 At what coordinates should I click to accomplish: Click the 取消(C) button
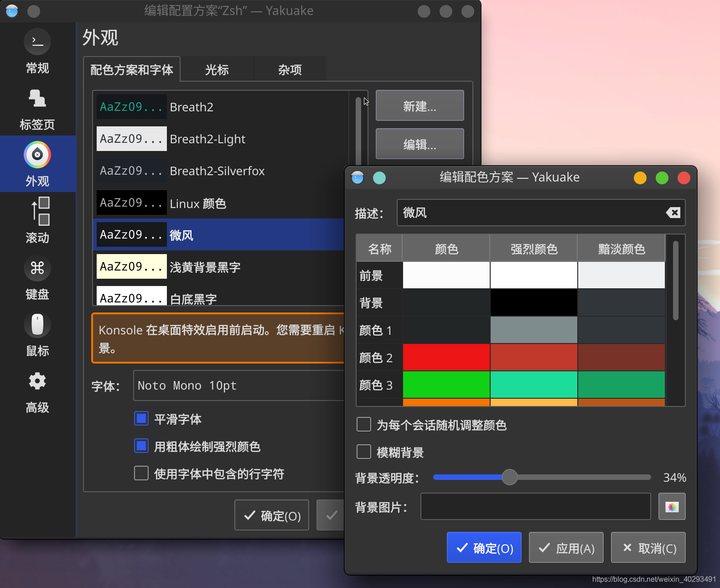(x=648, y=547)
